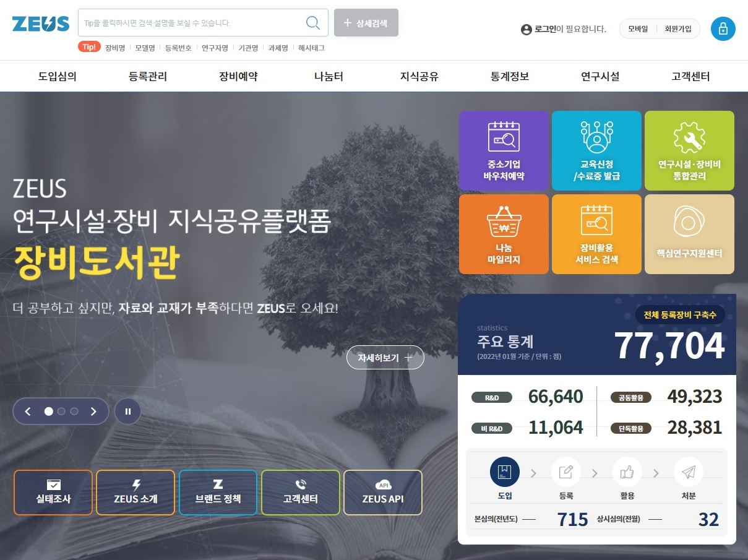This screenshot has height=560, width=748.
Task: Click the login user avatar icon
Action: click(527, 29)
